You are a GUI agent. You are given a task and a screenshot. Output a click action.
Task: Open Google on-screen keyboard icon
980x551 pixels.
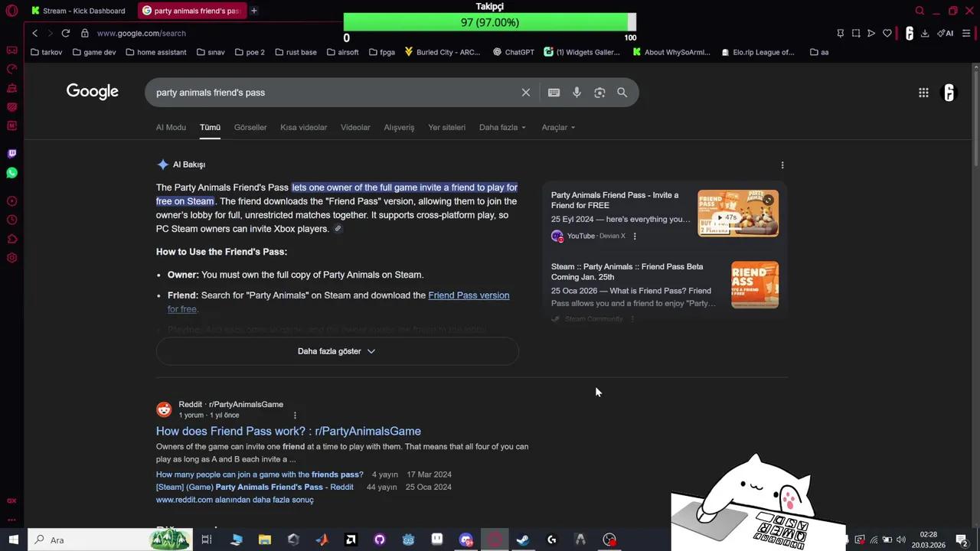tap(554, 93)
